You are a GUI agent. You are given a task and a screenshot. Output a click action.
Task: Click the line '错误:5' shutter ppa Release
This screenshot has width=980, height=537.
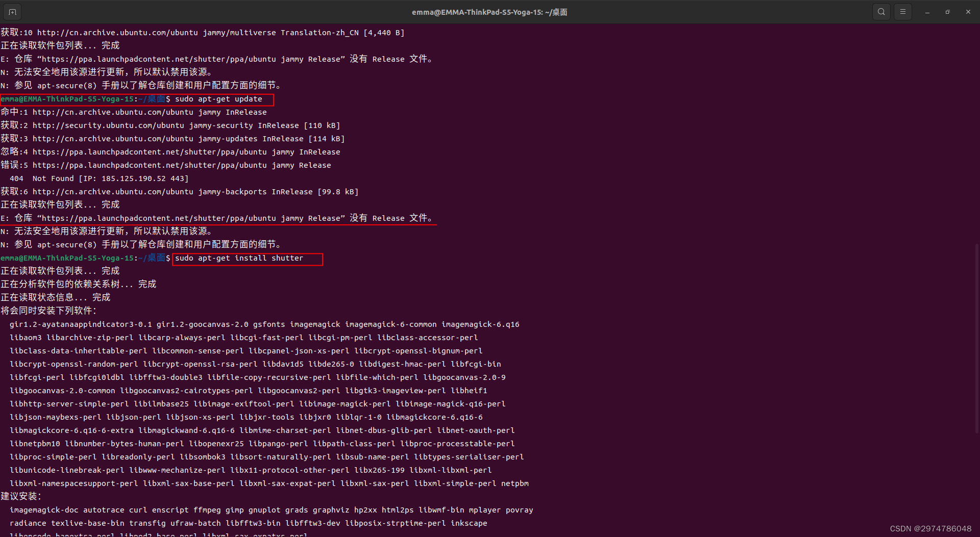[x=166, y=165]
